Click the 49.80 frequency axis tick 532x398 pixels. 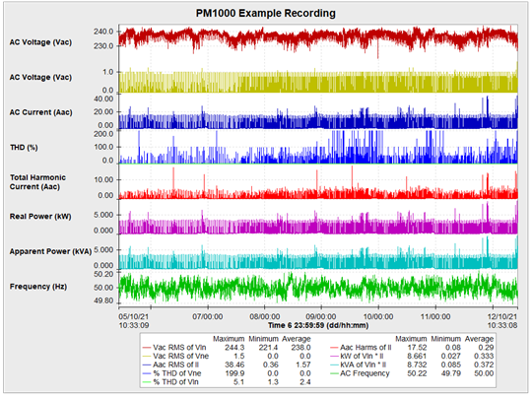click(103, 300)
